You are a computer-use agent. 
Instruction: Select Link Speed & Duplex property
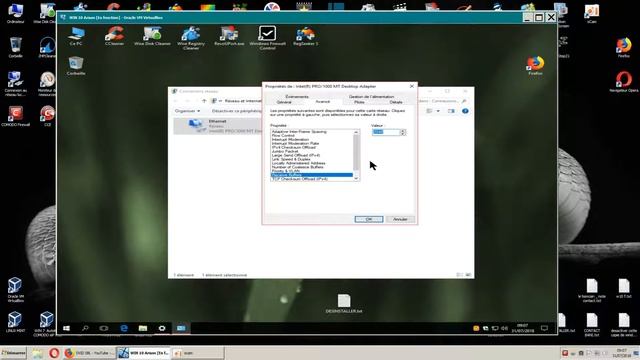(x=312, y=159)
